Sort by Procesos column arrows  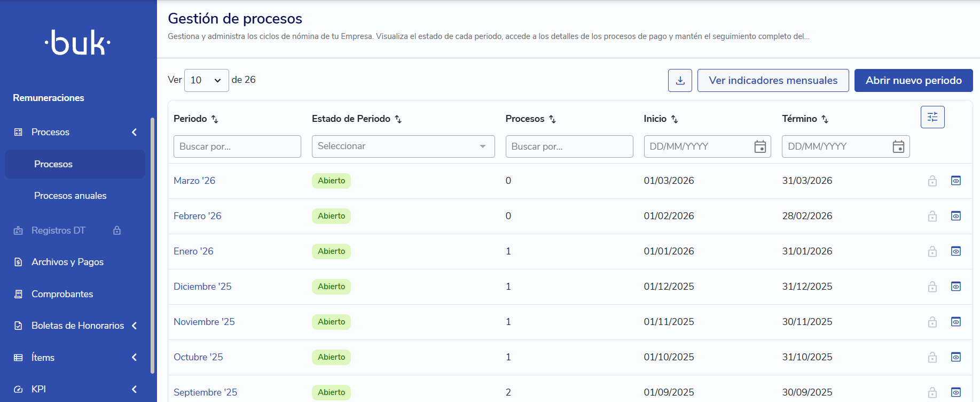[x=552, y=119]
